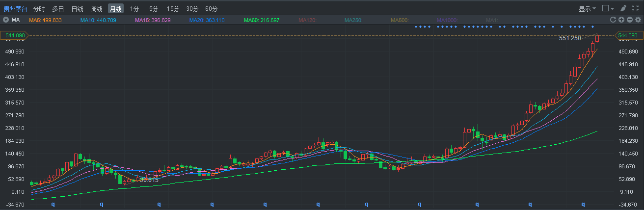Open the 显示 dropdown menu
This screenshot has width=644, height=210.
pyautogui.click(x=587, y=9)
